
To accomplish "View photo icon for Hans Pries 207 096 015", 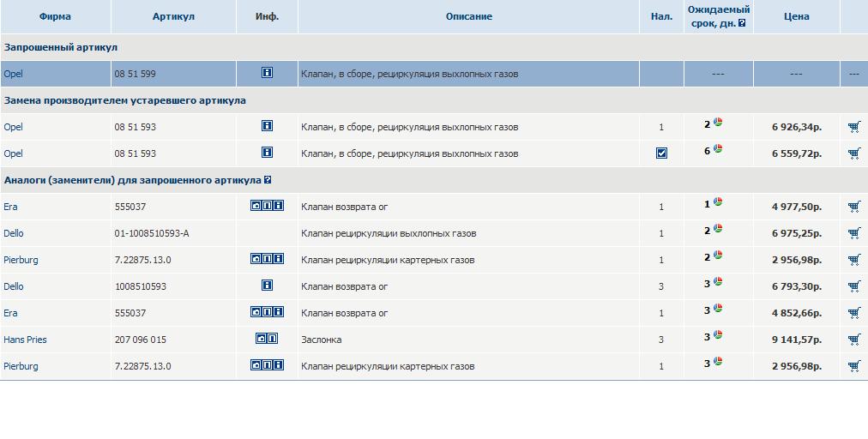I will coord(262,340).
